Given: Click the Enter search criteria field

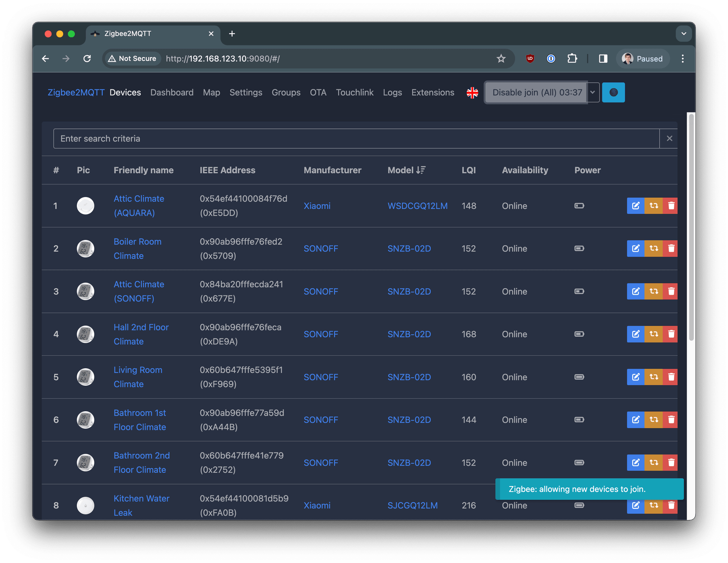Looking at the screenshot, I should (x=283, y=138).
